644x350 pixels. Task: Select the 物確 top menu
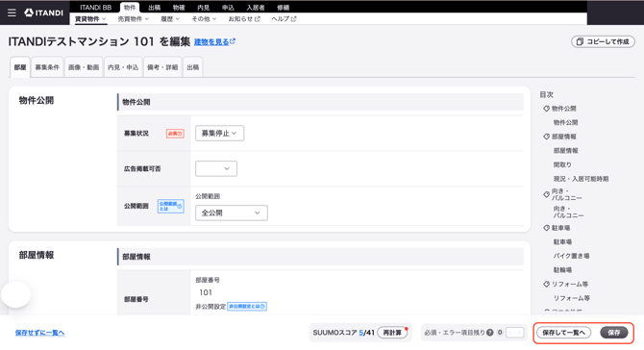pos(179,8)
